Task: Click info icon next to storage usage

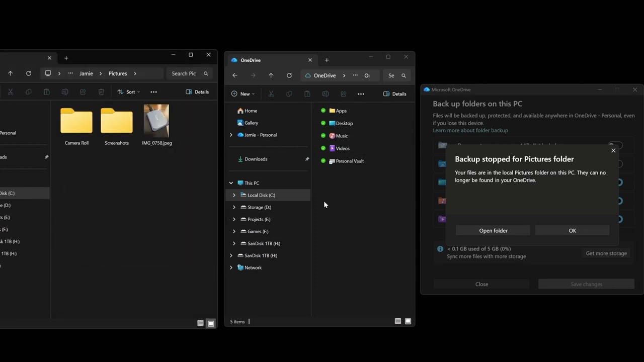Action: point(440,249)
